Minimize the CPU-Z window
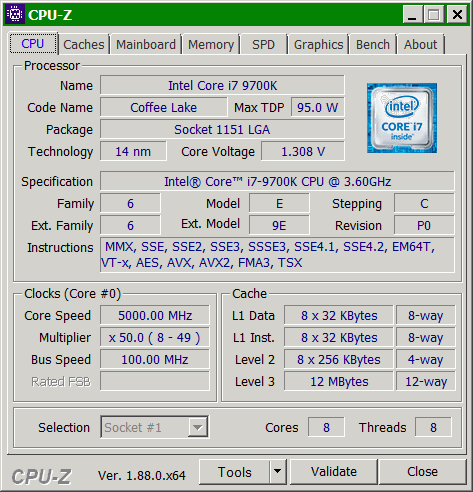The width and height of the screenshot is (473, 492). click(x=413, y=15)
